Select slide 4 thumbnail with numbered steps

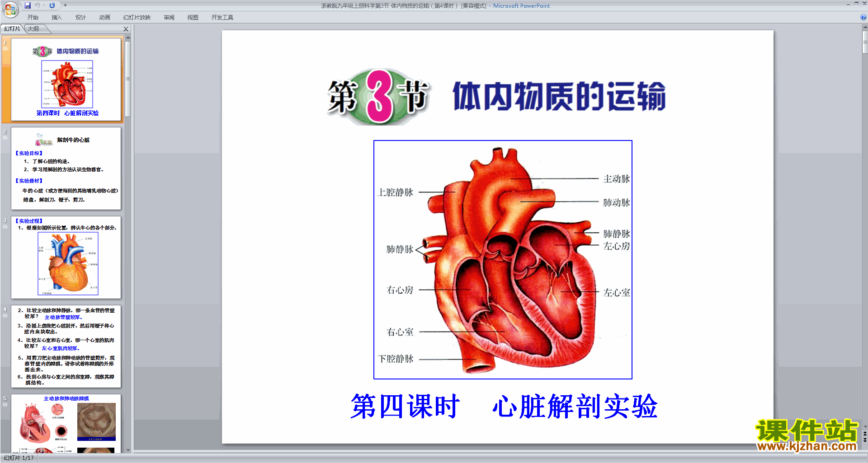[66, 346]
